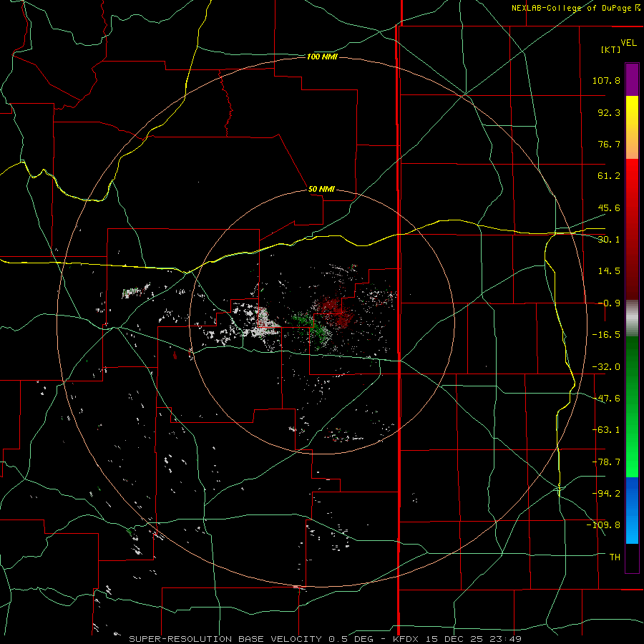Click the 107.8 velocity scale value
The width and height of the screenshot is (644, 644).
coord(606,80)
